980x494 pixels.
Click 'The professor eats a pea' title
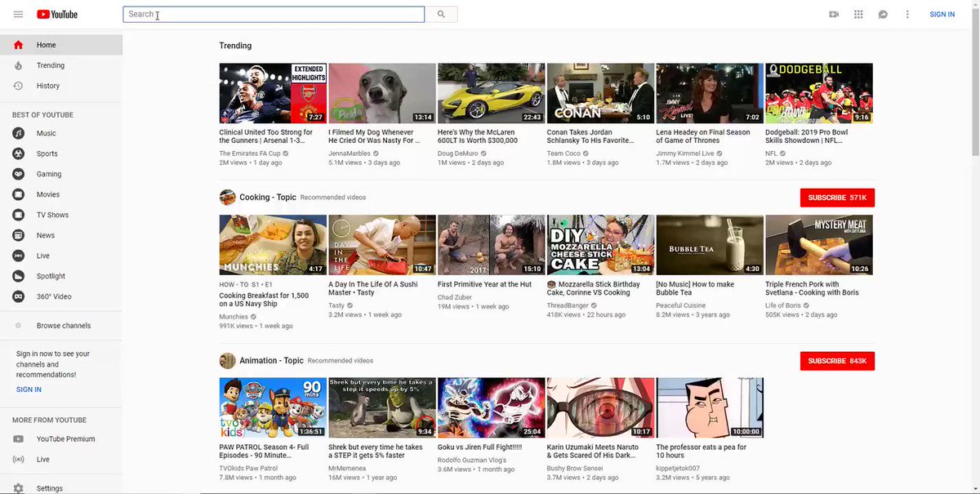coord(702,452)
